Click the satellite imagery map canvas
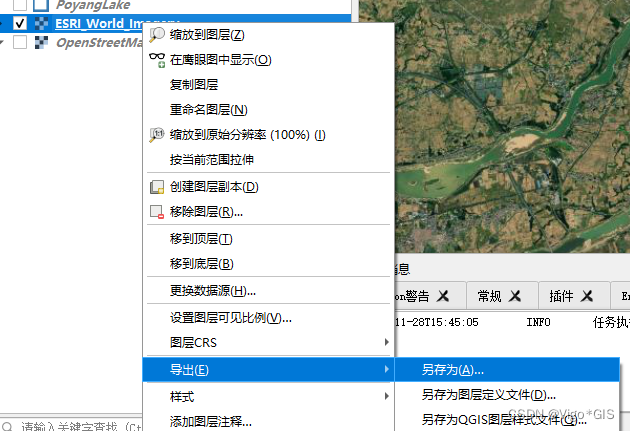This screenshot has height=431, width=630. (512, 127)
